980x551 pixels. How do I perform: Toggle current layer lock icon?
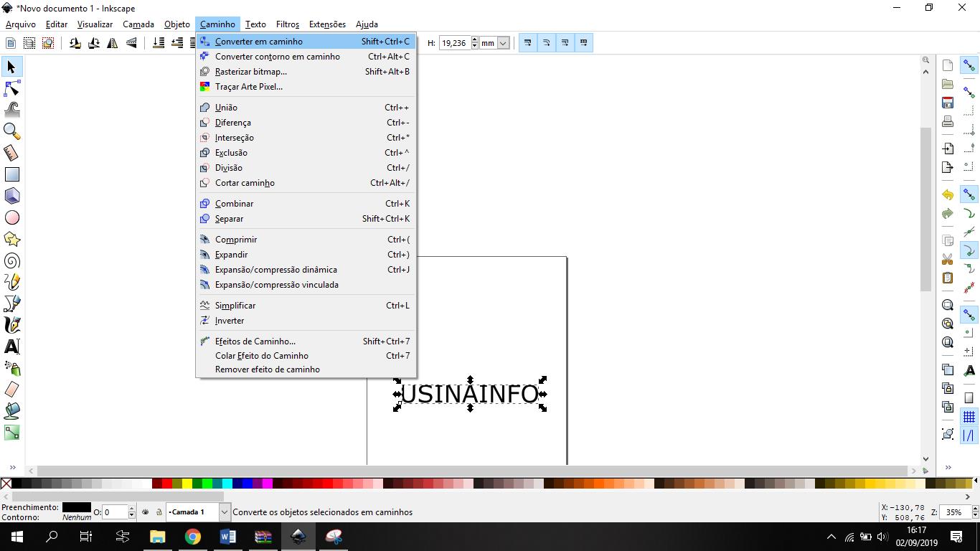point(159,512)
